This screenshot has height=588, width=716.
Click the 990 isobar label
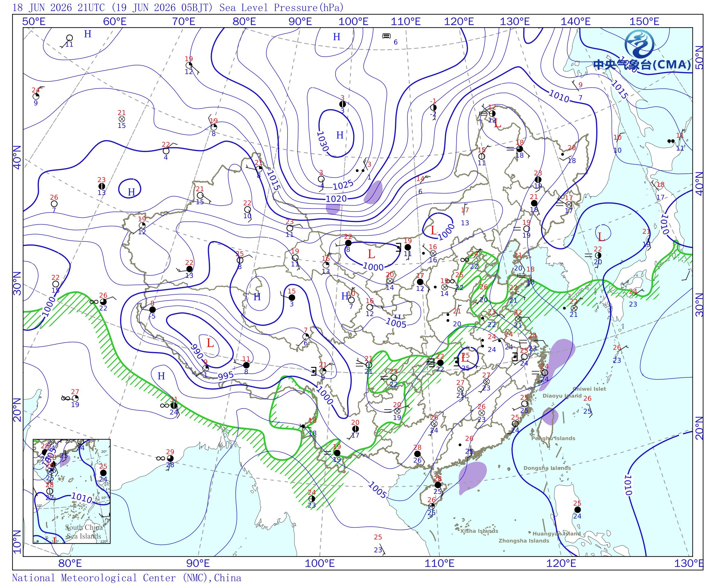point(197,351)
